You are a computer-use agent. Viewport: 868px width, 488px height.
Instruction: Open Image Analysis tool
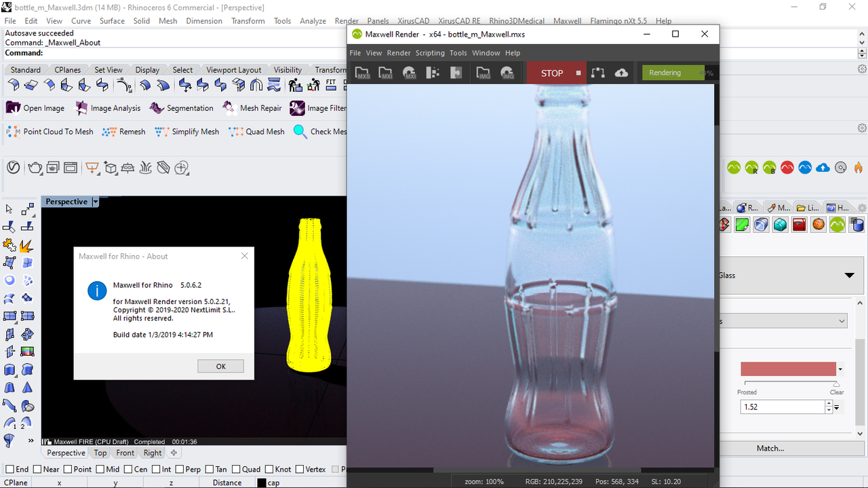(107, 108)
